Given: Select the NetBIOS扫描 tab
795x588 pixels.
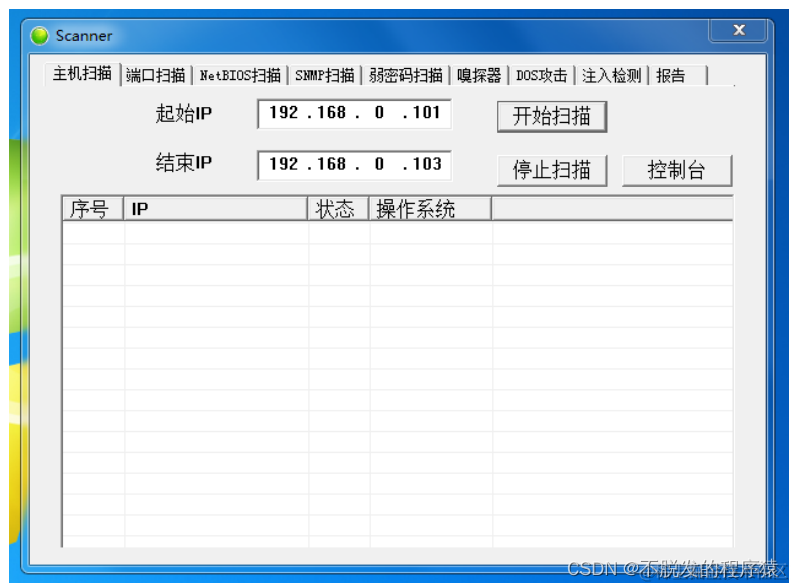Looking at the screenshot, I should (x=240, y=76).
